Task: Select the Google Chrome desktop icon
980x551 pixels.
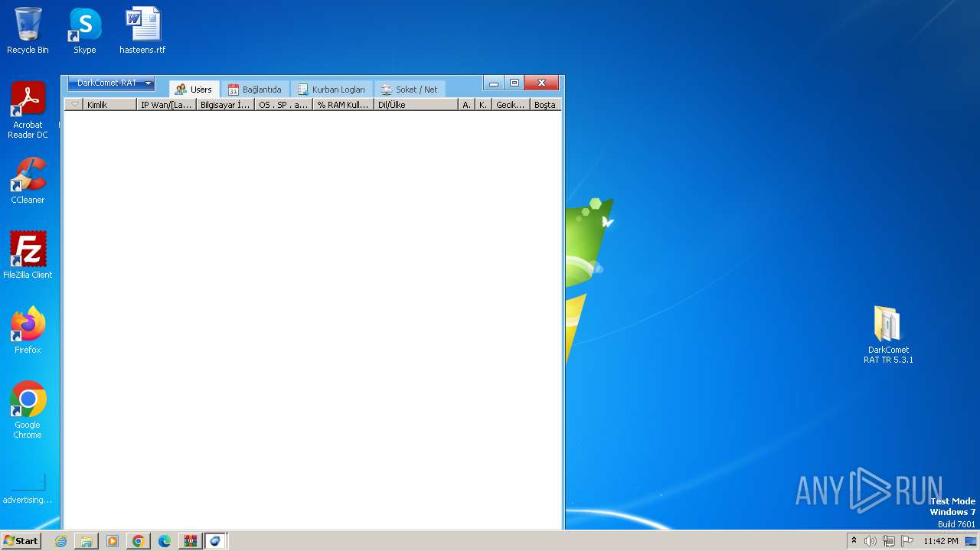Action: point(28,410)
